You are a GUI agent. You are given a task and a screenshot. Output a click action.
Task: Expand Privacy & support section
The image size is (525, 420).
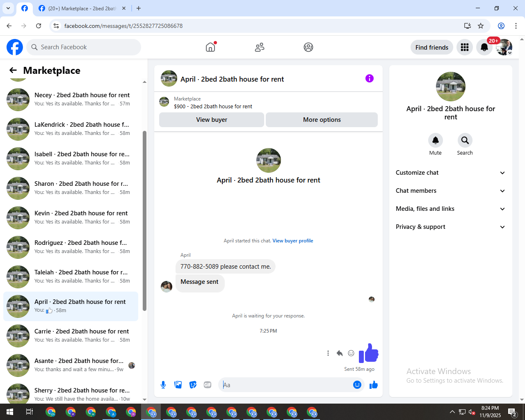[450, 227]
